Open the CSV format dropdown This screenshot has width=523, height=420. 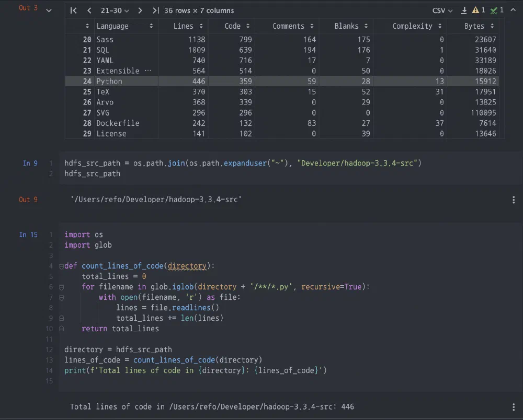(442, 10)
